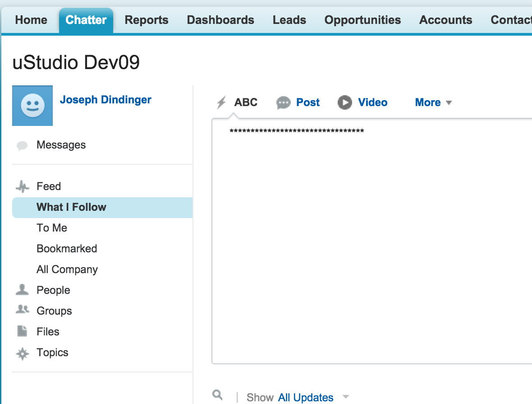Viewport: 532px width, 404px height.
Task: Click the Video play icon
Action: click(x=345, y=102)
